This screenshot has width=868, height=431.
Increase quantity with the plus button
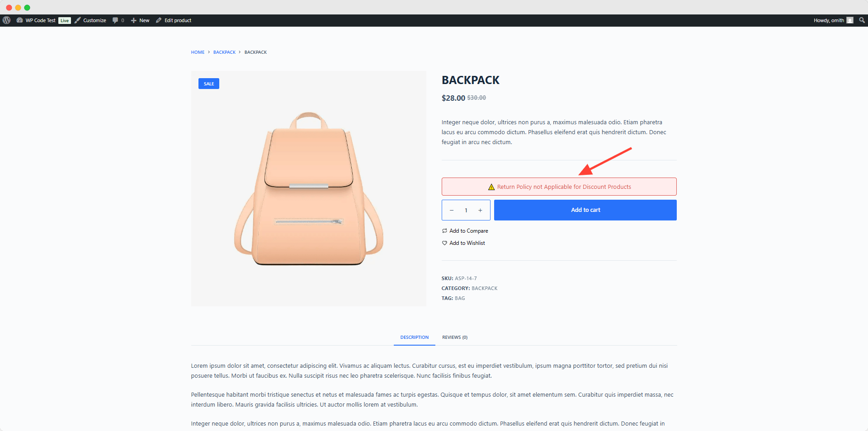pos(480,210)
